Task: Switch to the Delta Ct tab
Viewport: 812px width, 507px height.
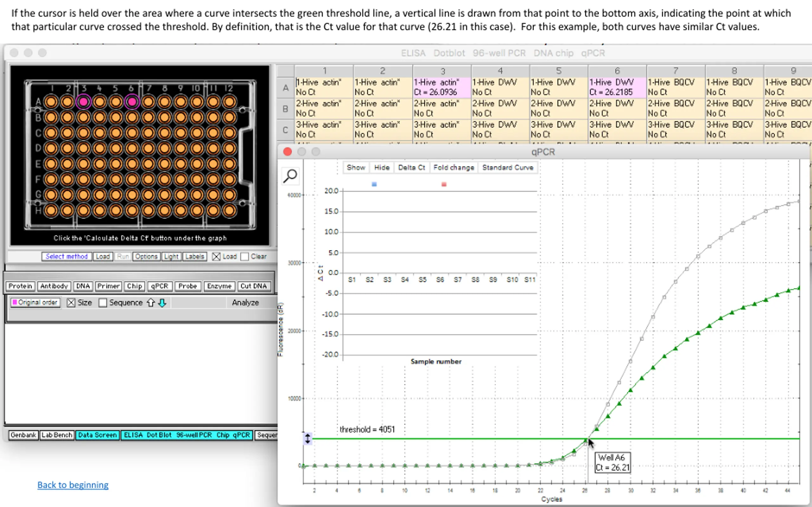Action: pyautogui.click(x=411, y=168)
